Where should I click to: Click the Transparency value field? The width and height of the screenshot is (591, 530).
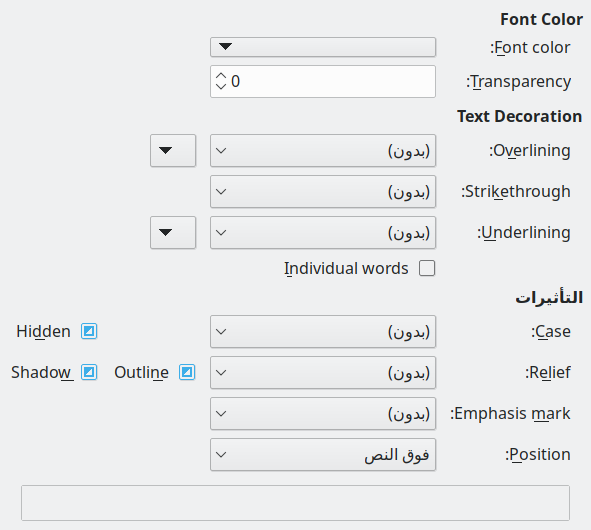[x=323, y=81]
